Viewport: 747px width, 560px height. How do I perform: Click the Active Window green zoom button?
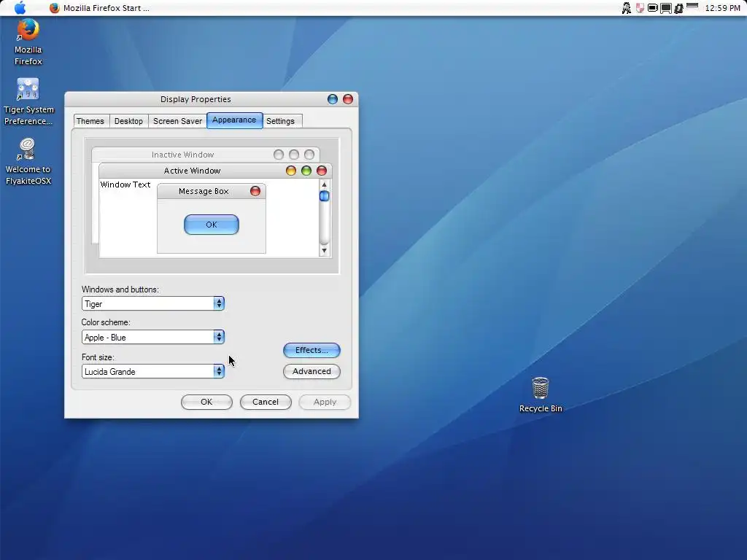(x=306, y=171)
